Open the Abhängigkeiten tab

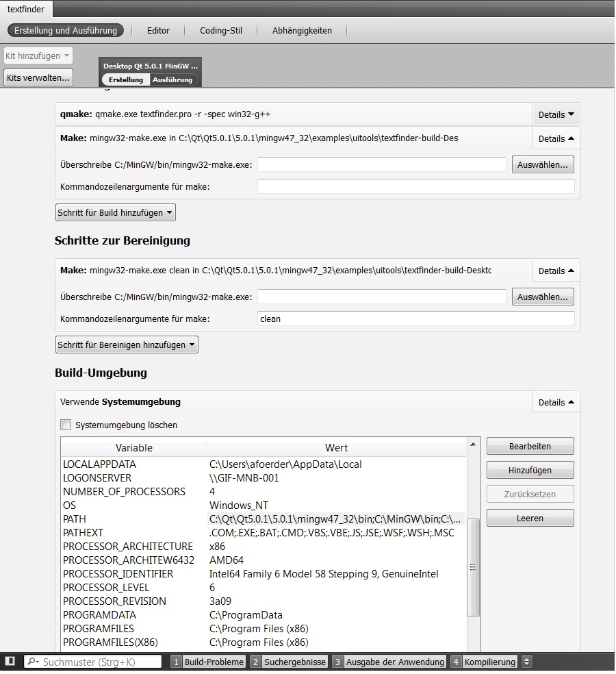(x=302, y=31)
